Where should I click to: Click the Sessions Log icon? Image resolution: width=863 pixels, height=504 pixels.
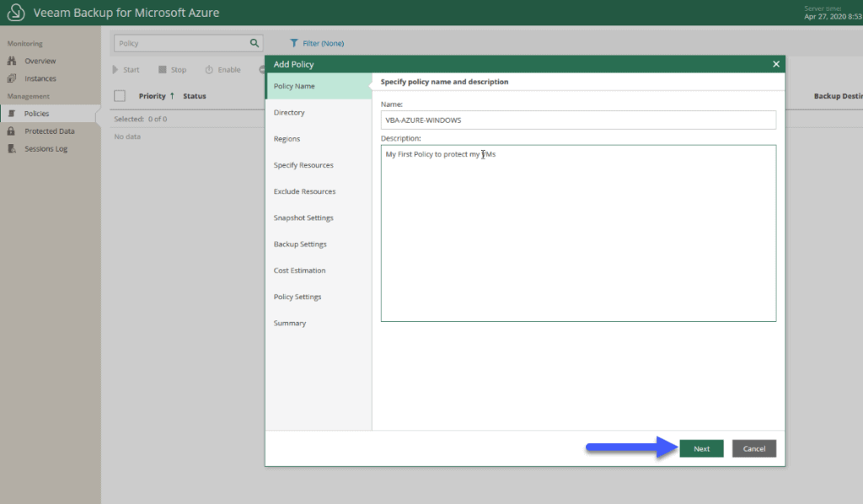coord(12,148)
